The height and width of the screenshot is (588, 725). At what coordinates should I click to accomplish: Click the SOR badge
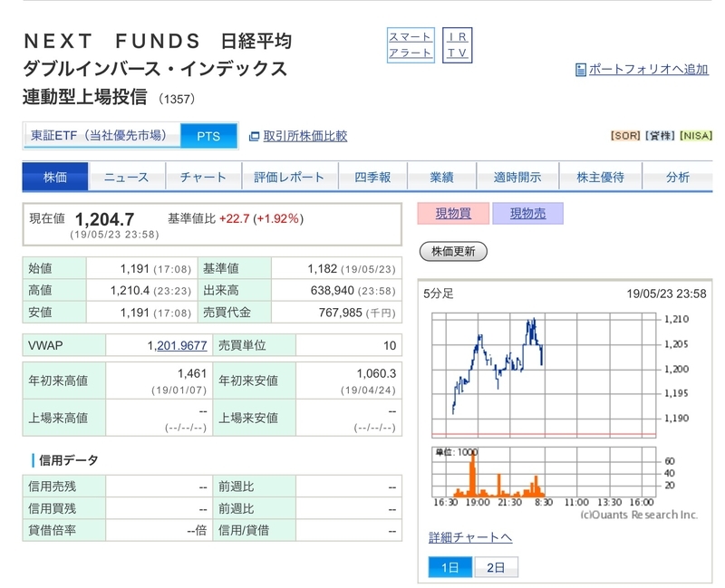pyautogui.click(x=625, y=135)
